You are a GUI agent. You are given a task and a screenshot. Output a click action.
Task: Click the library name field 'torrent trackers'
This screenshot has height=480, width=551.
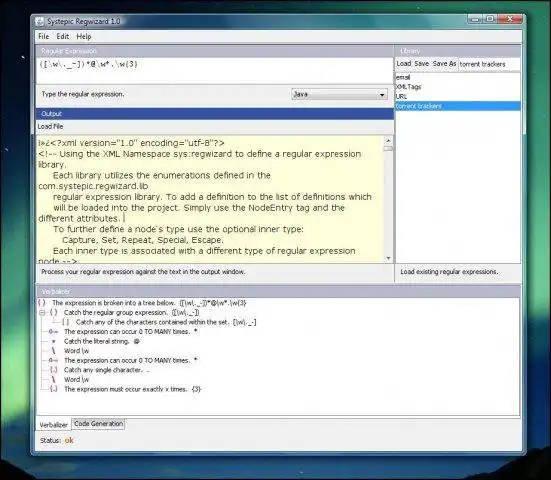[489, 64]
